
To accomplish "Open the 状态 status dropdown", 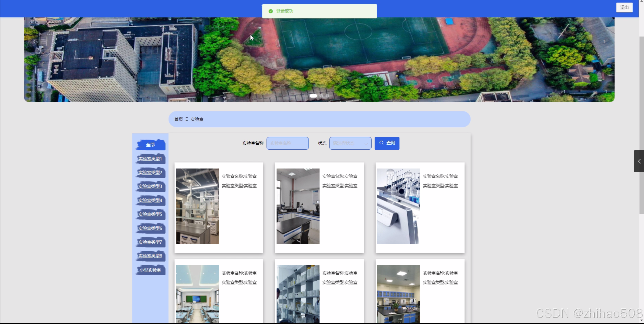I will (x=350, y=143).
